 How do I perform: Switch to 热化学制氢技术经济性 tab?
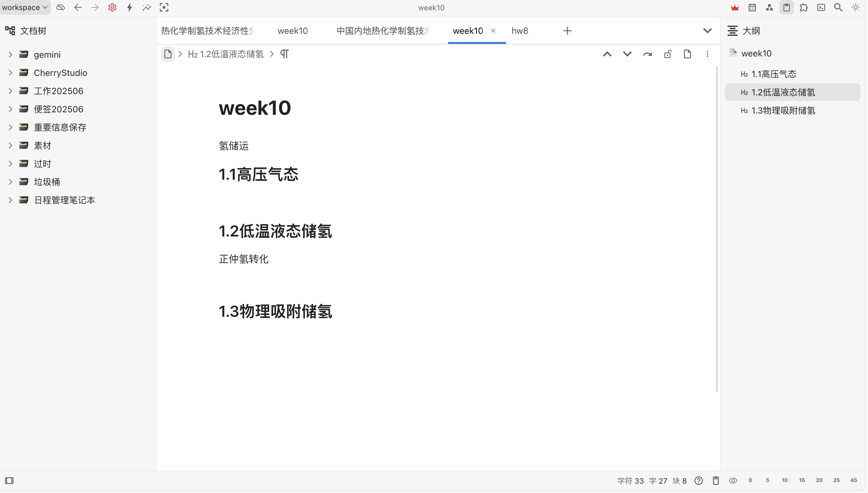tap(207, 31)
